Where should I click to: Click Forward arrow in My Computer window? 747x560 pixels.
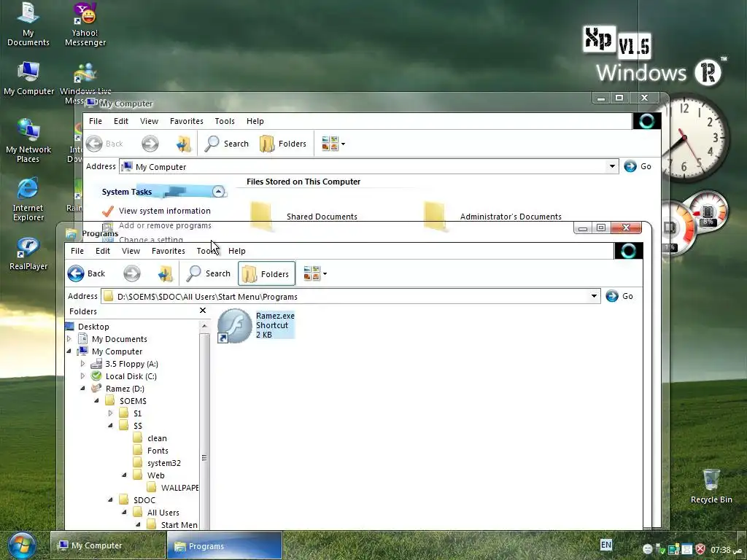pyautogui.click(x=150, y=144)
